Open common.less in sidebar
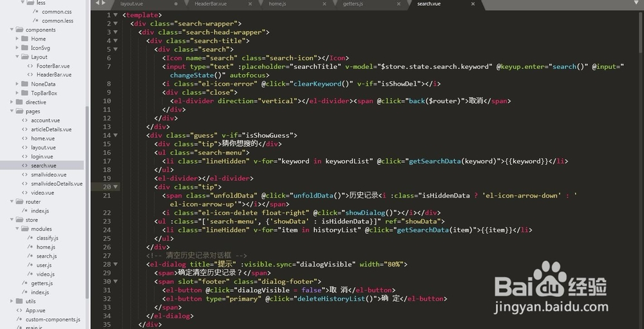 pos(57,21)
